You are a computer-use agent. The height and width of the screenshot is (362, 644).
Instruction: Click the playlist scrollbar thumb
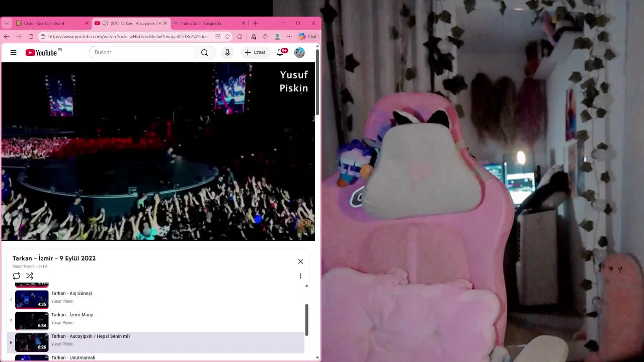point(306,320)
